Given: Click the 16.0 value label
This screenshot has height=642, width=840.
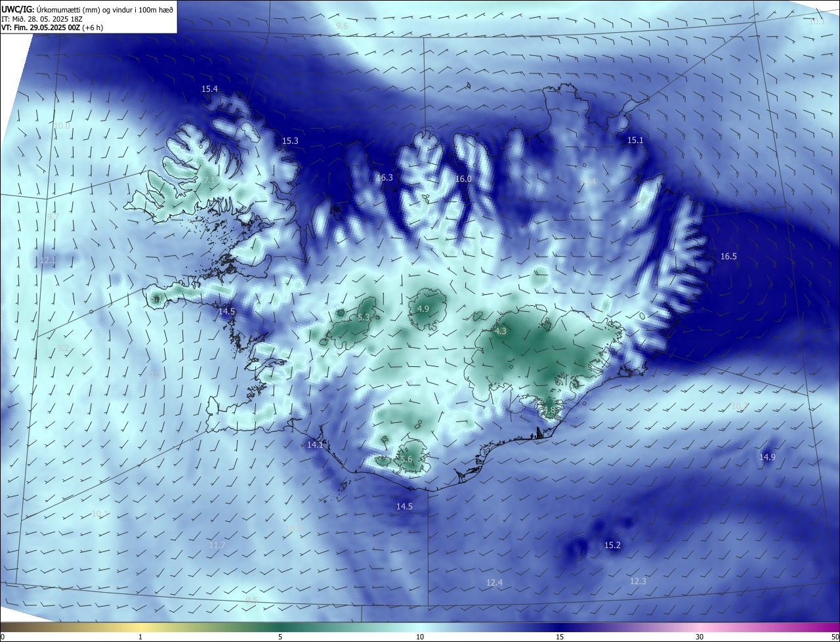Looking at the screenshot, I should 463,179.
